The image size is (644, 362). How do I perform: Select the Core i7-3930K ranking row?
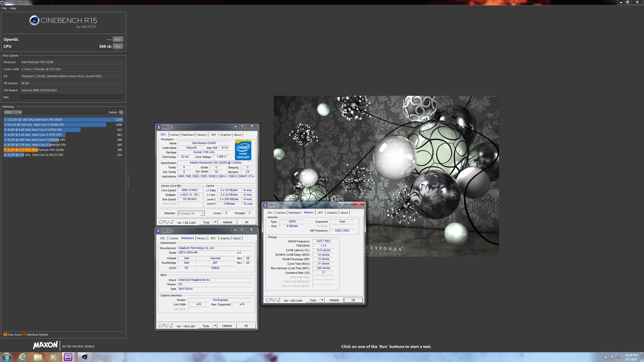(63, 125)
